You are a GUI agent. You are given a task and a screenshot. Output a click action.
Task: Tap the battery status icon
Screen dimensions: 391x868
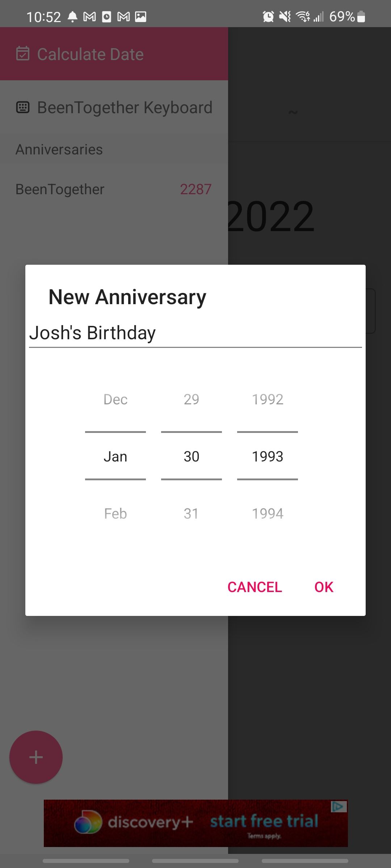pyautogui.click(x=361, y=17)
